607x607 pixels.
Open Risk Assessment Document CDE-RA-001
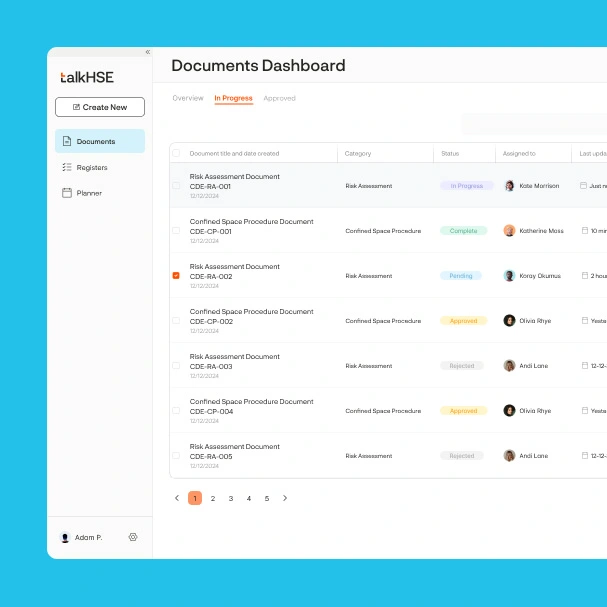235,181
